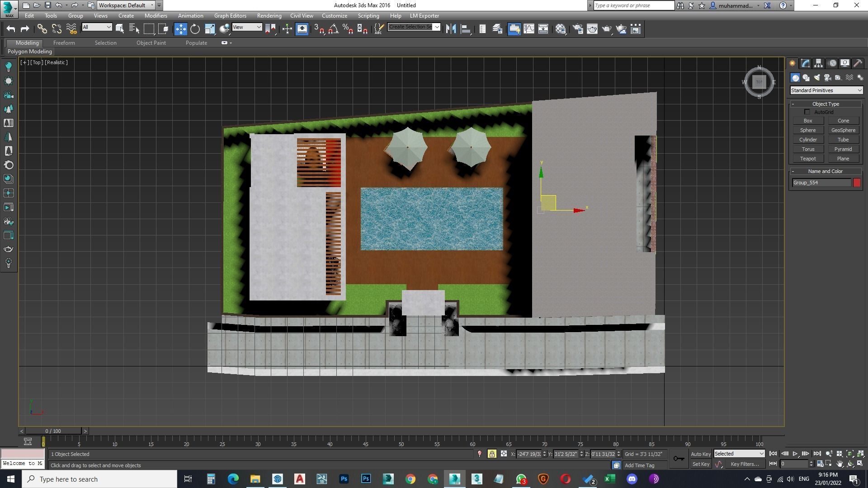Create a Teapot primitive
Viewport: 868px width, 488px height.
(808, 159)
